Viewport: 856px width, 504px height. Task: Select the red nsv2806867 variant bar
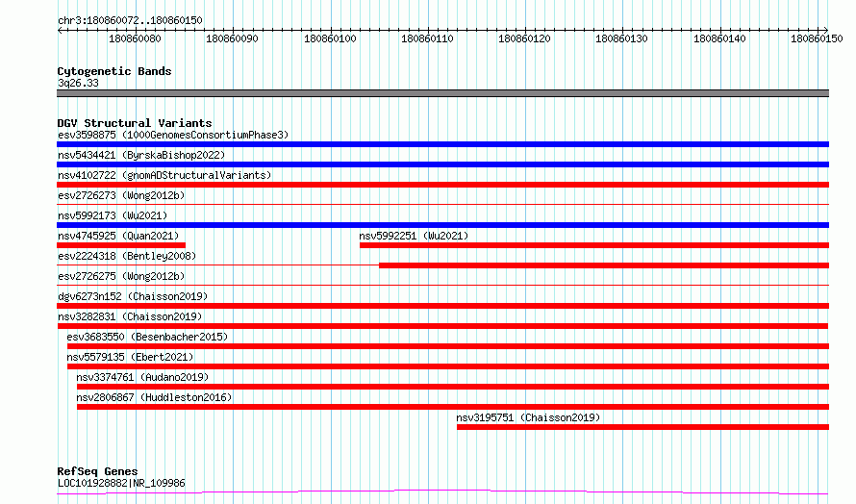pyautogui.click(x=453, y=407)
